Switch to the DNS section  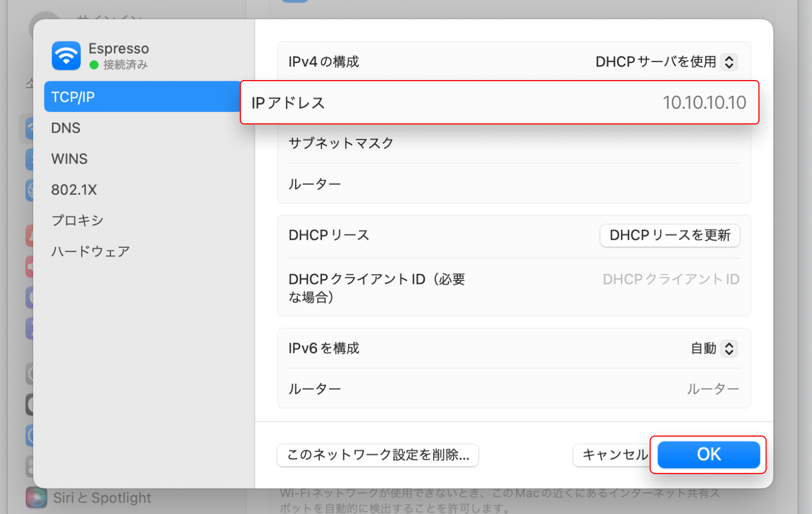[66, 128]
